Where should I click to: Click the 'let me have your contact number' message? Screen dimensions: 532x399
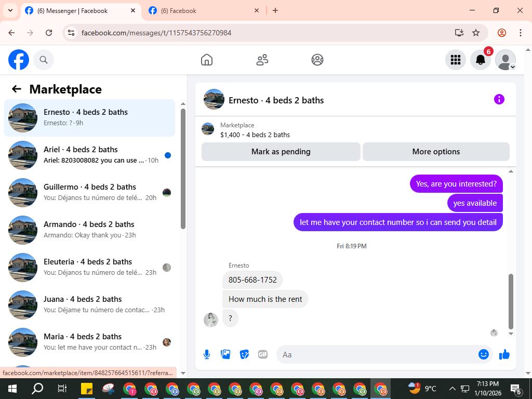point(398,222)
